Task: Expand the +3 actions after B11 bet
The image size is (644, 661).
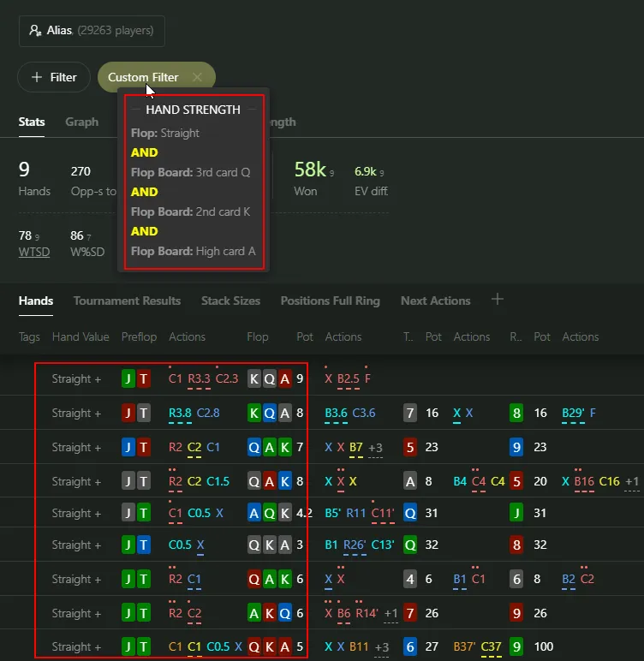Action: point(382,647)
